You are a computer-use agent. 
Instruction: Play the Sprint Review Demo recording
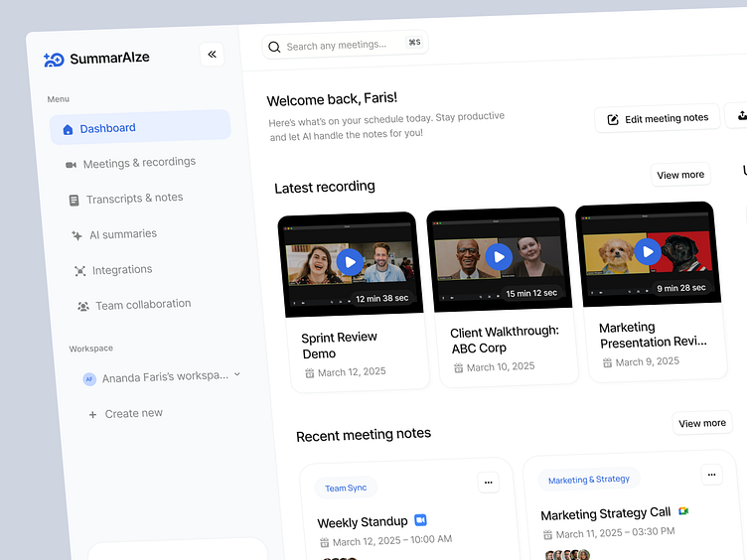(349, 262)
